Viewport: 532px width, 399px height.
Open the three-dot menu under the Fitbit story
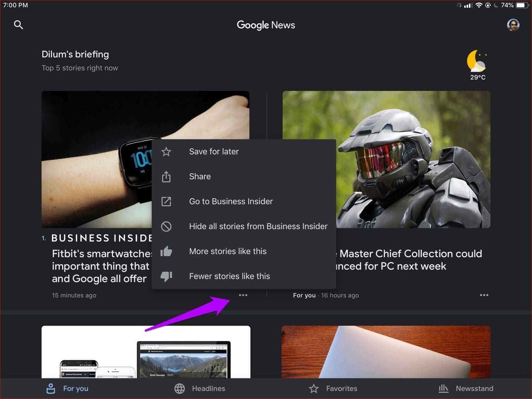(243, 295)
